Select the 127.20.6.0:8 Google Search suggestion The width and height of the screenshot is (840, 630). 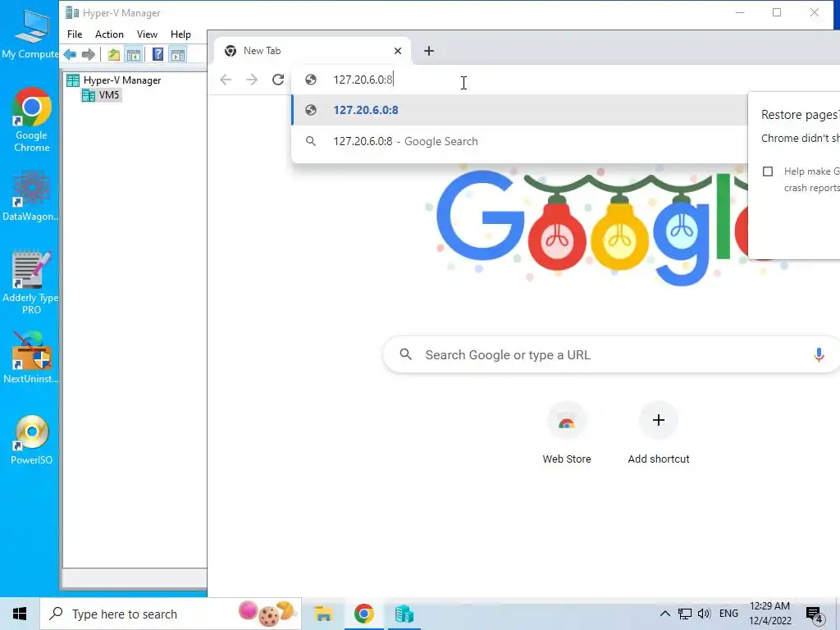point(519,141)
